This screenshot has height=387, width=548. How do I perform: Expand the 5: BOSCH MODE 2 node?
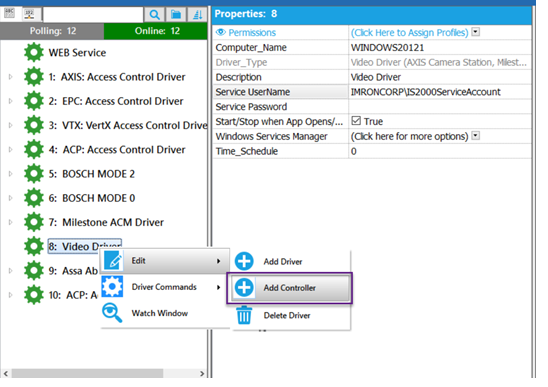[10, 173]
